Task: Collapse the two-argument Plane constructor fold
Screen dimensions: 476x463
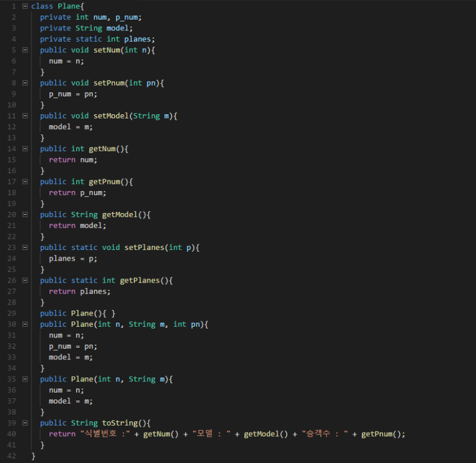Action: point(24,378)
